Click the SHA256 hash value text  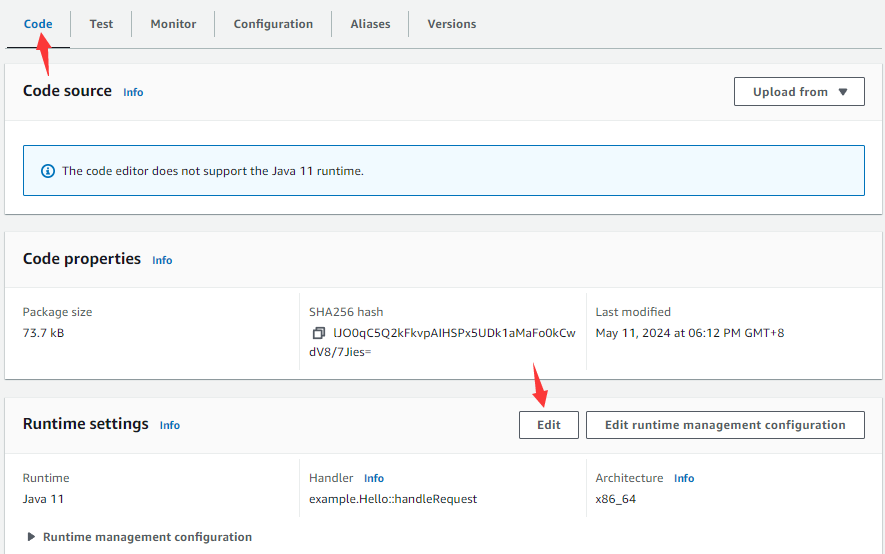[x=443, y=333]
